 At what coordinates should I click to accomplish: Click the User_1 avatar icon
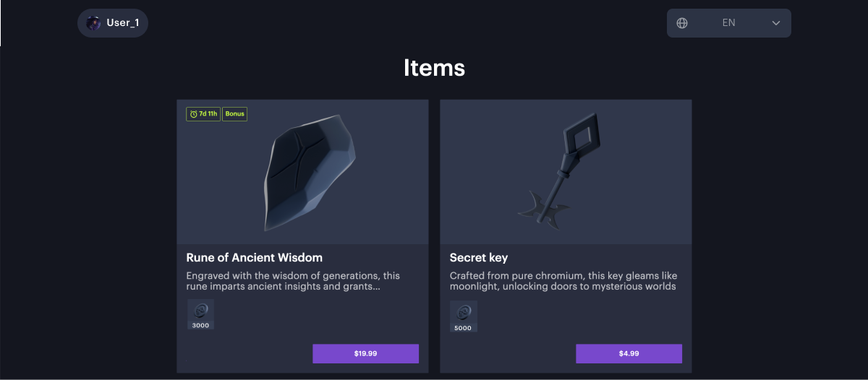[x=93, y=23]
